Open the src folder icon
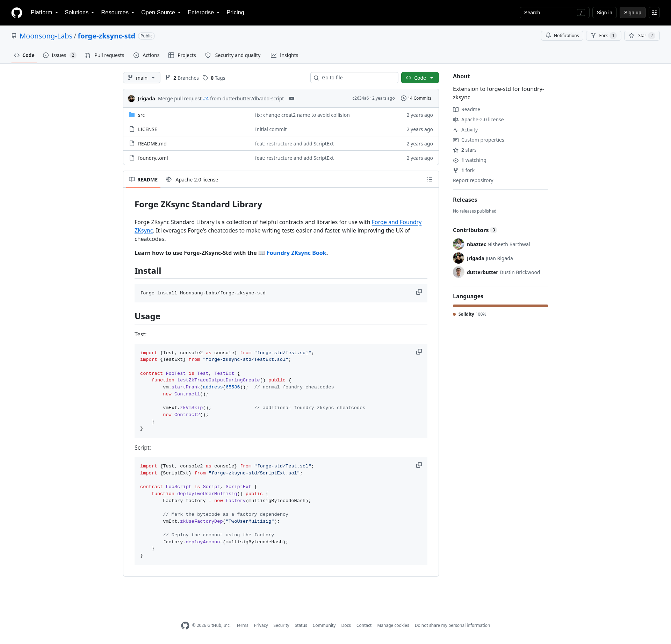Screen dimensions: 671x644 [132, 115]
